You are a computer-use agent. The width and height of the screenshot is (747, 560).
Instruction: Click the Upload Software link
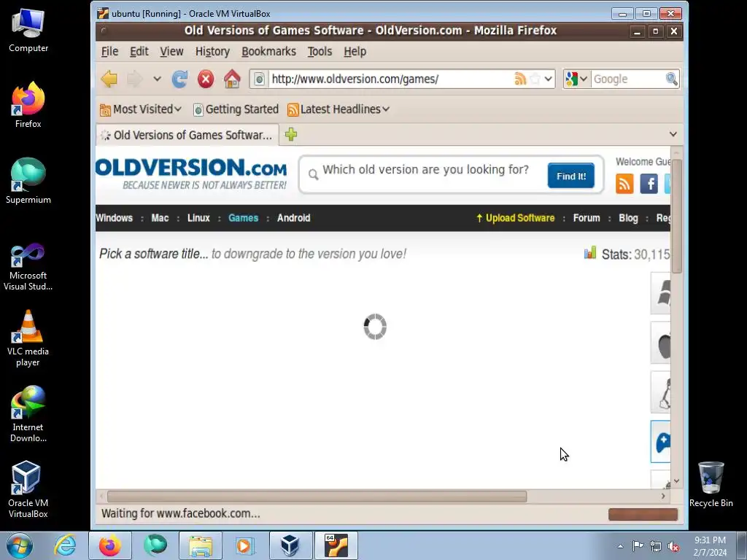tap(516, 218)
